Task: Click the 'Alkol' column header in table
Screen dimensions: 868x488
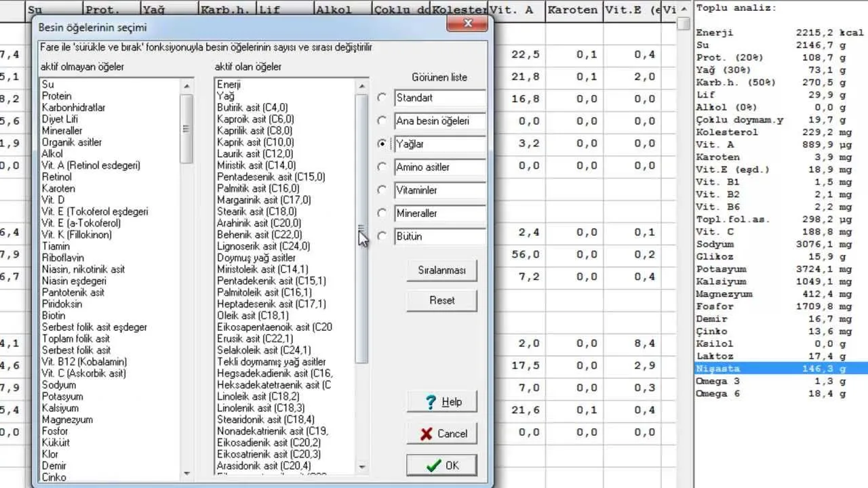Action: [x=344, y=9]
